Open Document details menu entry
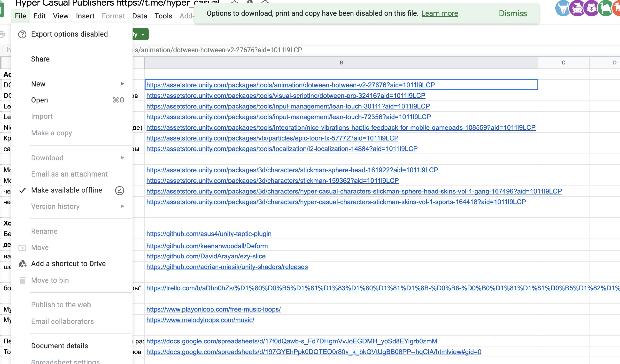Image resolution: width=620 pixels, height=364 pixels. point(59,346)
